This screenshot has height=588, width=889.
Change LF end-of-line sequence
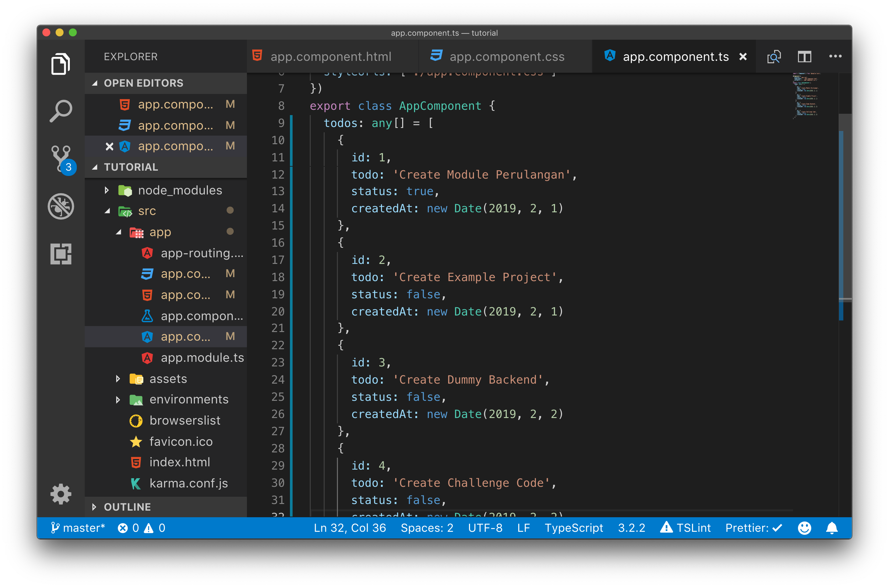point(523,528)
